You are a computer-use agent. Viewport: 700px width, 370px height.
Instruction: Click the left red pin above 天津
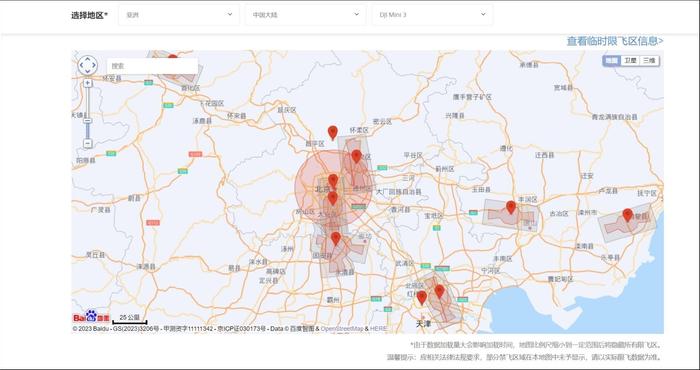tap(422, 298)
